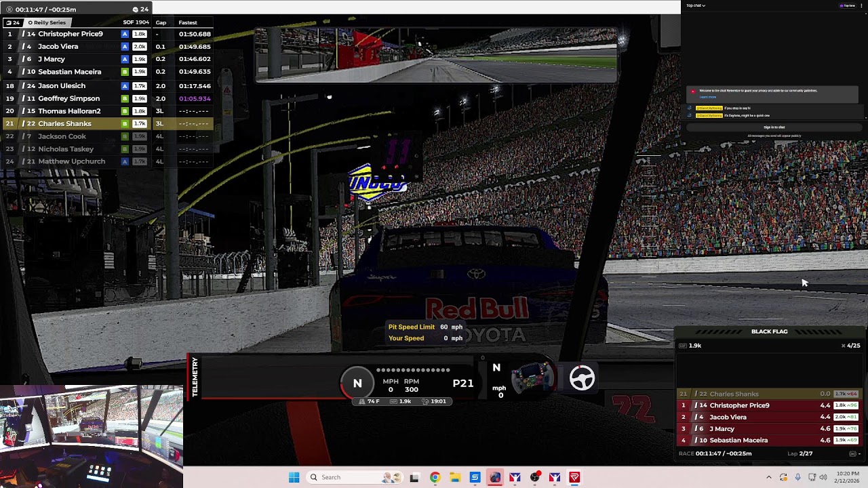868x488 pixels.
Task: Open the blue S app on taskbar
Action: (475, 477)
